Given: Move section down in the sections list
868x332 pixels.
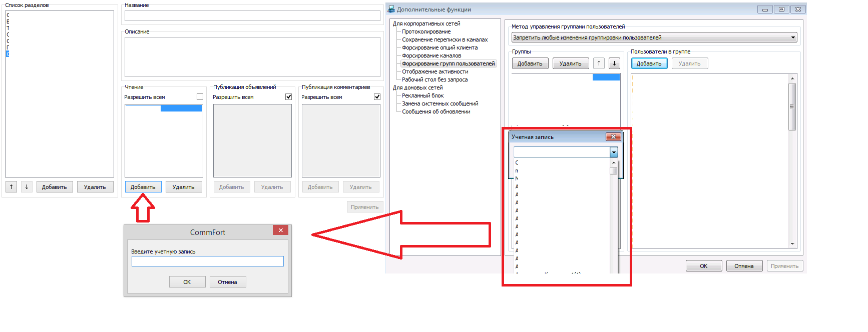Looking at the screenshot, I should point(27,187).
